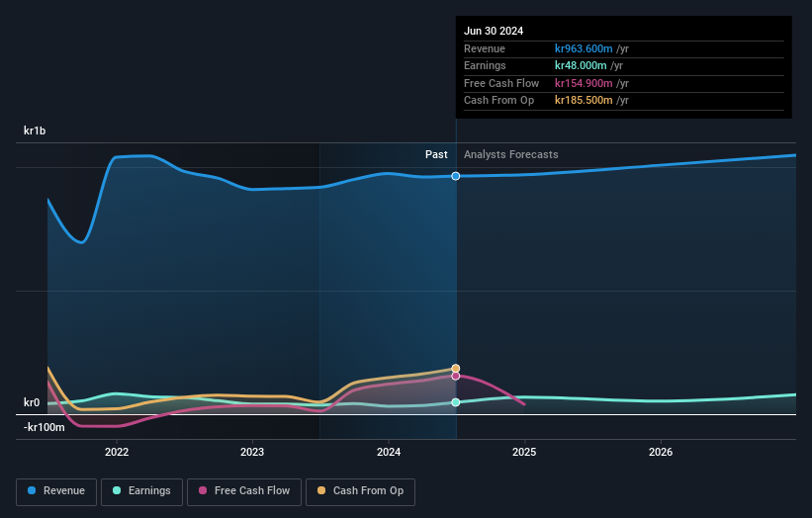The width and height of the screenshot is (812, 518).
Task: Click the pink Free Cash Flow legend dot
Action: (x=203, y=490)
